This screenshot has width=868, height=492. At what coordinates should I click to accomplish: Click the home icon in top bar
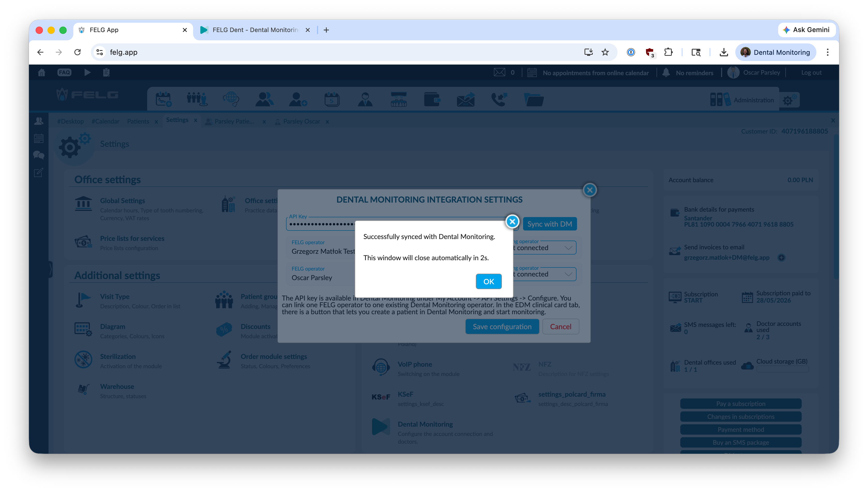[42, 72]
